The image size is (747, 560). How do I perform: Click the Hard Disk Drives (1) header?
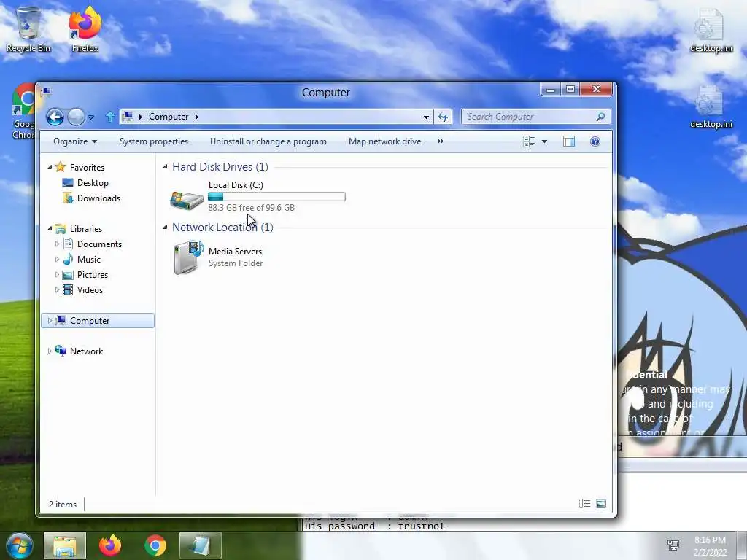click(x=220, y=167)
